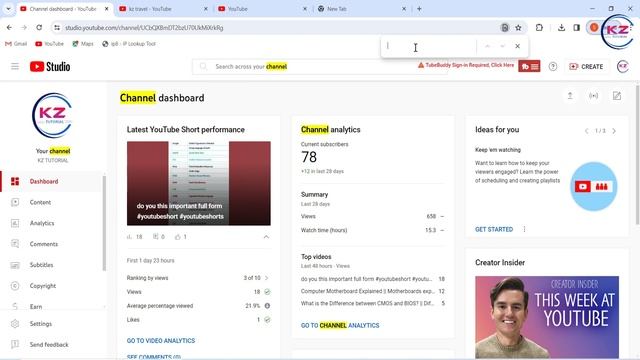
Task: Open Earn in the sidebar
Action: click(51, 306)
